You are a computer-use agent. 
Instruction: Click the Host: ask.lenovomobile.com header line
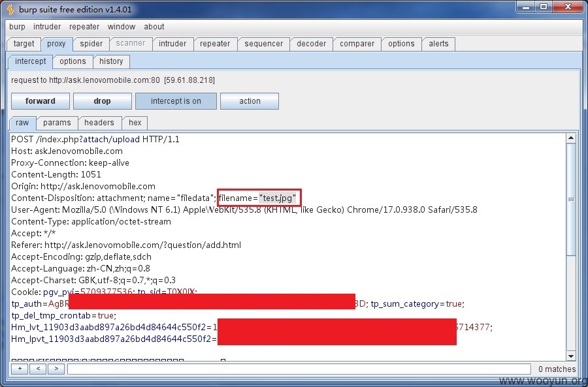[67, 151]
